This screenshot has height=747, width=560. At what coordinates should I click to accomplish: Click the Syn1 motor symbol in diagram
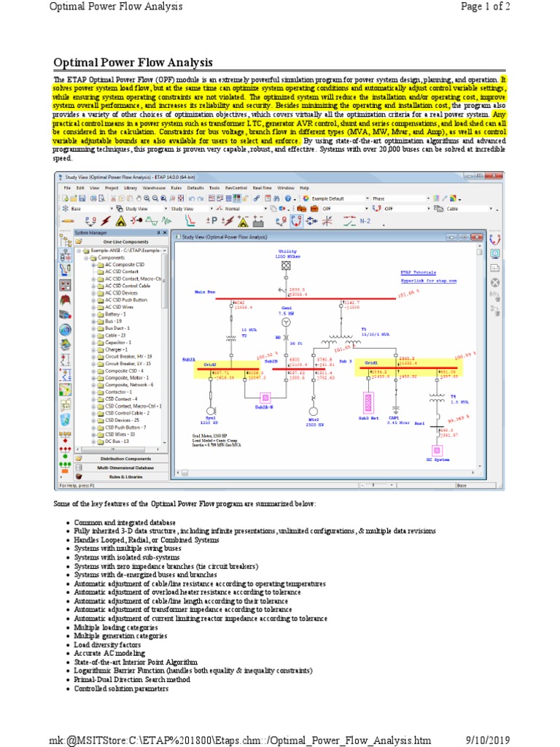click(211, 411)
